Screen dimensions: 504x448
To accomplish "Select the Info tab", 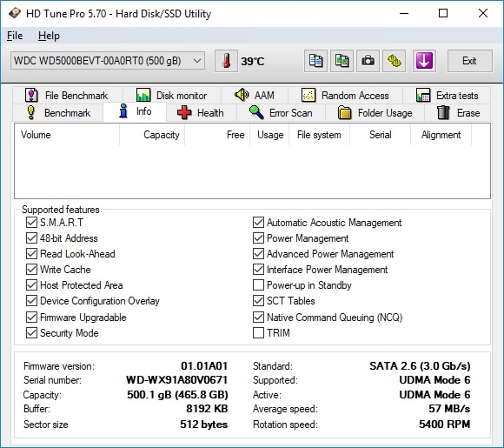I will [x=135, y=111].
